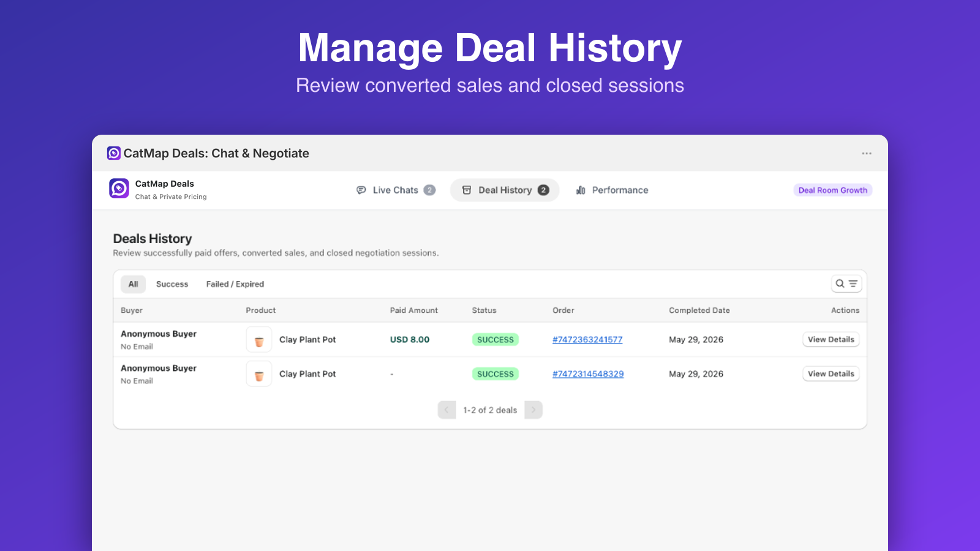Go to the previous page of deals
Image resolution: width=980 pixels, height=551 pixels.
(x=447, y=410)
